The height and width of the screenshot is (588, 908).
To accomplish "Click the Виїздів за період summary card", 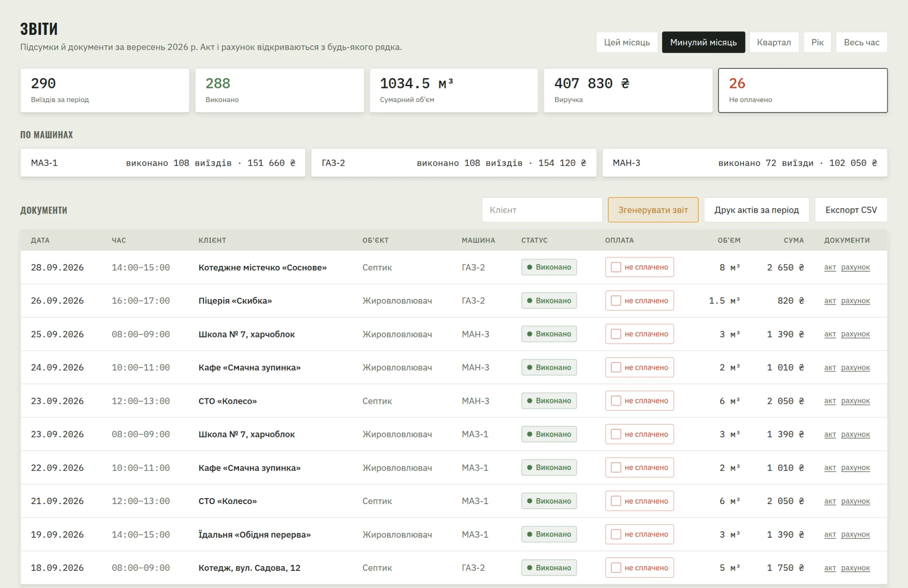I will pos(105,90).
